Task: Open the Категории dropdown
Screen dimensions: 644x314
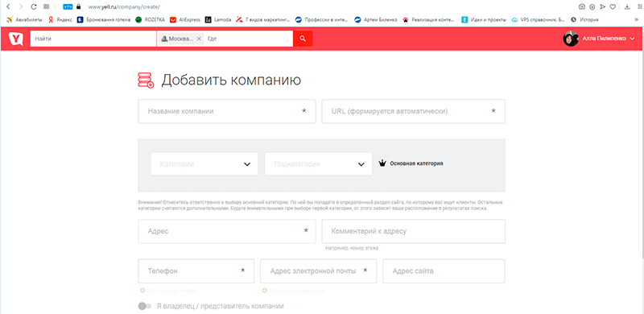Action: coord(204,164)
